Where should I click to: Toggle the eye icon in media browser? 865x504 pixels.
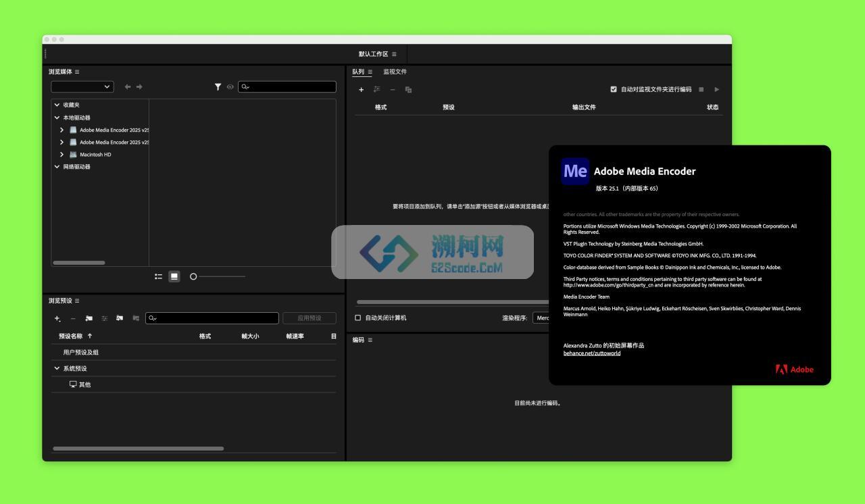pos(230,86)
